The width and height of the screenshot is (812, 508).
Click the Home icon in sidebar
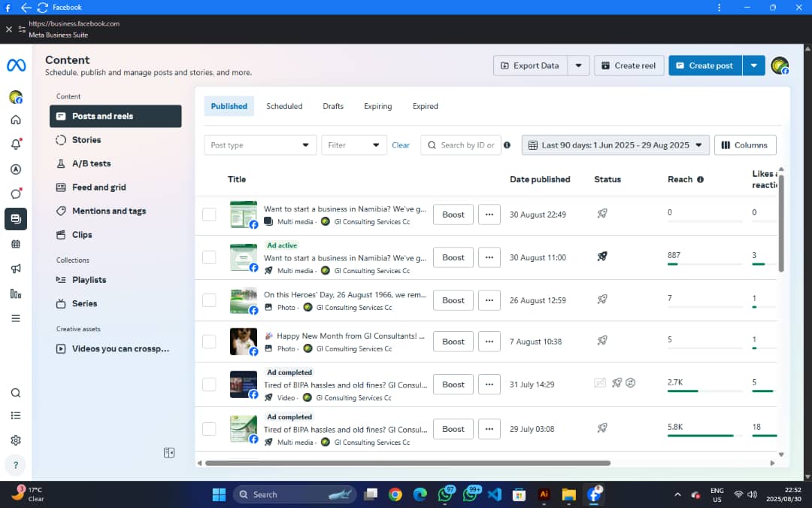[16, 120]
